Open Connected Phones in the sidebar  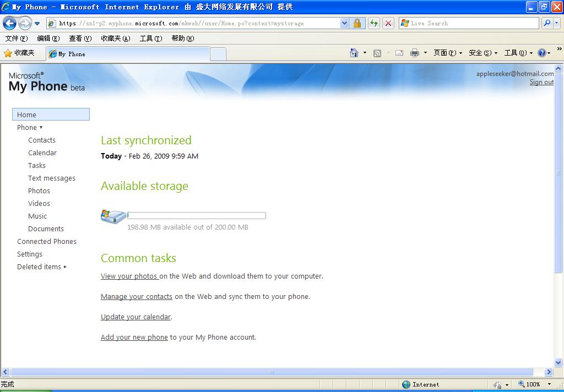(x=47, y=241)
